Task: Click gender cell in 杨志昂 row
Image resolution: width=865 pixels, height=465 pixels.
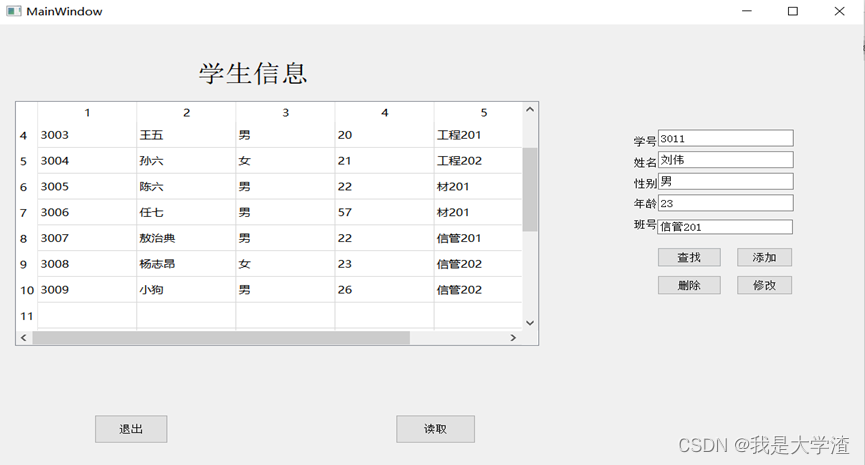Action: click(x=285, y=264)
